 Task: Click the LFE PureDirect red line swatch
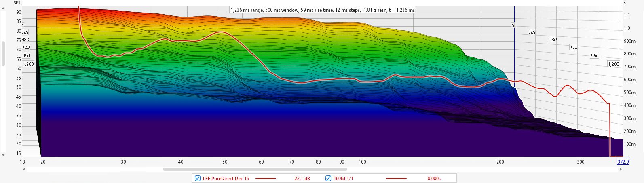pyautogui.click(x=266, y=178)
